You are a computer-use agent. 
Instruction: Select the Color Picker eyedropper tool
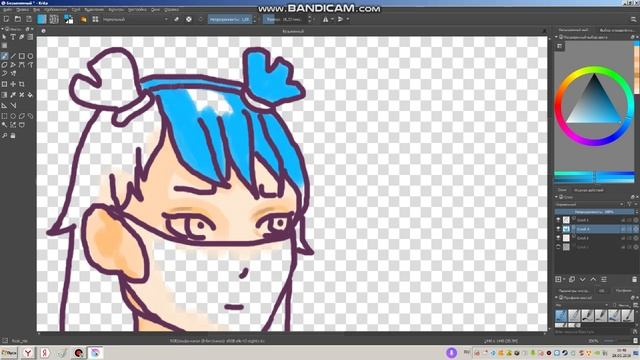click(13, 95)
